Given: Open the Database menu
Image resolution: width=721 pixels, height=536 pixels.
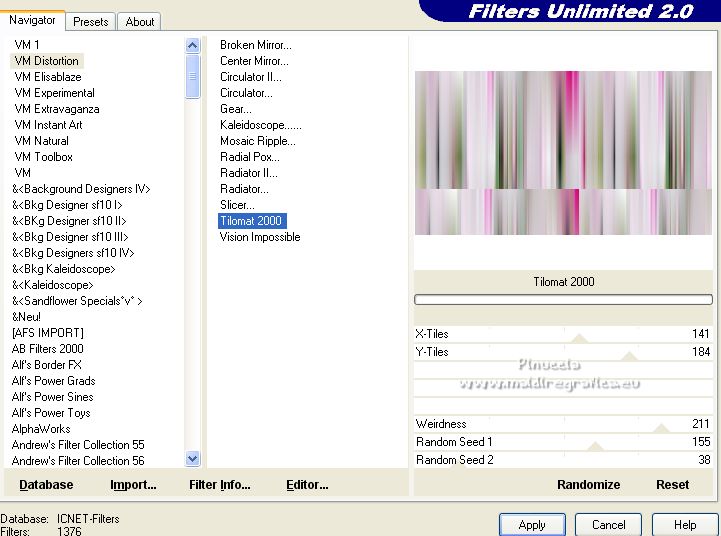Looking at the screenshot, I should click(46, 485).
